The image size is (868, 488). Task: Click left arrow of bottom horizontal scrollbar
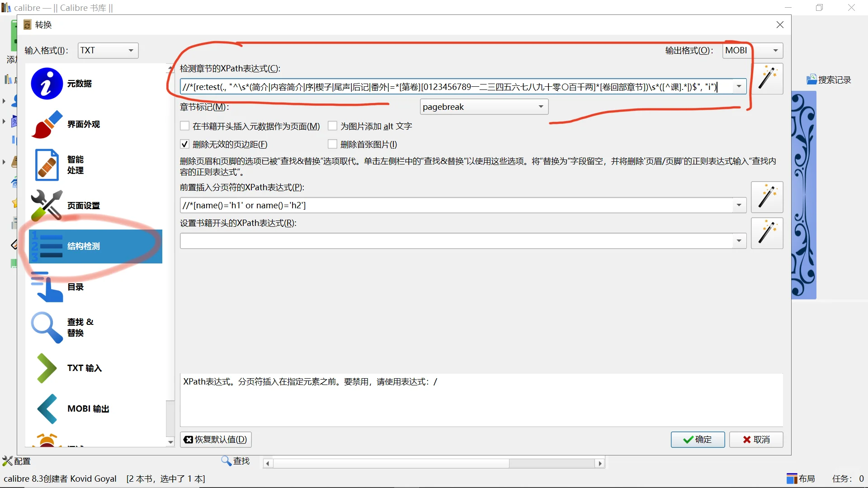(268, 463)
